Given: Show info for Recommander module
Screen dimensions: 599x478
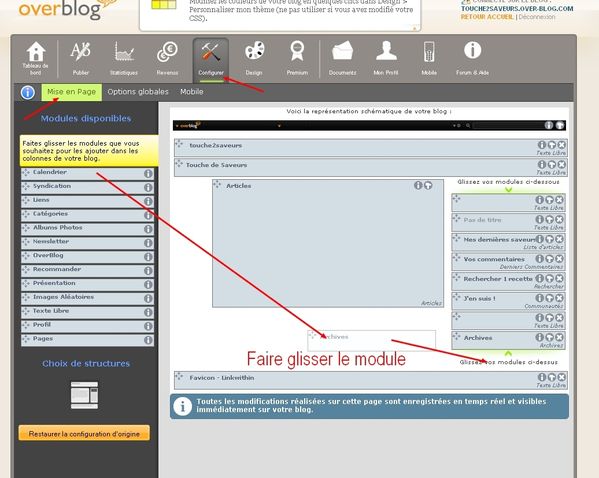Looking at the screenshot, I should click(x=148, y=271).
